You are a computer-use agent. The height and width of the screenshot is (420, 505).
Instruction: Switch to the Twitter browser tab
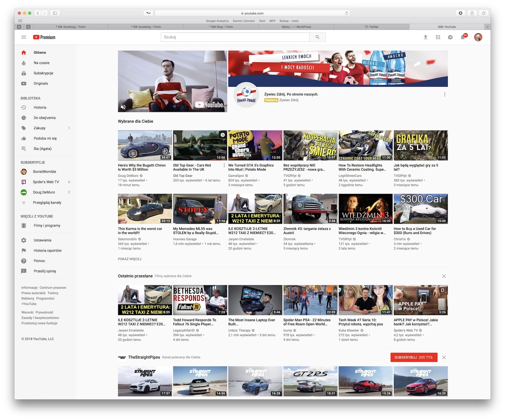coord(371,27)
